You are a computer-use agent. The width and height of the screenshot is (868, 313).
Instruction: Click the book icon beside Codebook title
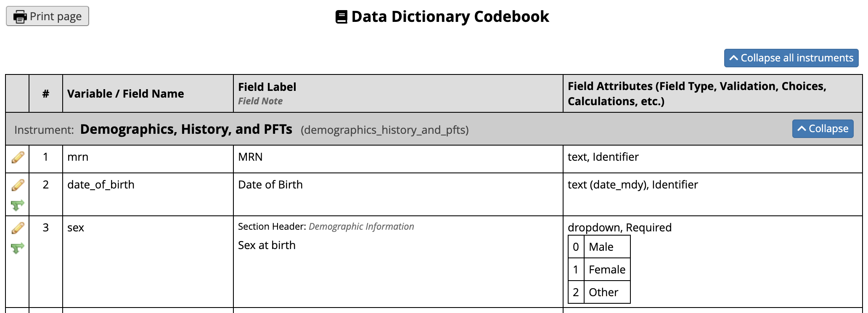(341, 17)
